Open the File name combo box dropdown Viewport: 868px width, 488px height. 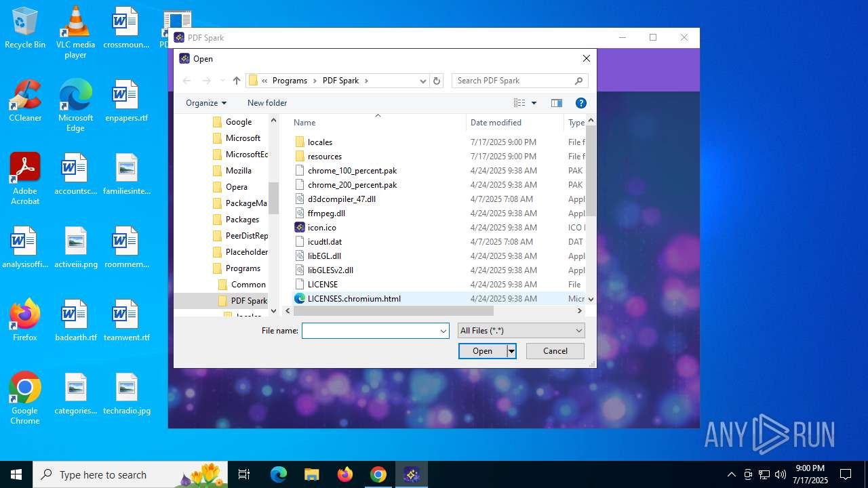pyautogui.click(x=443, y=331)
